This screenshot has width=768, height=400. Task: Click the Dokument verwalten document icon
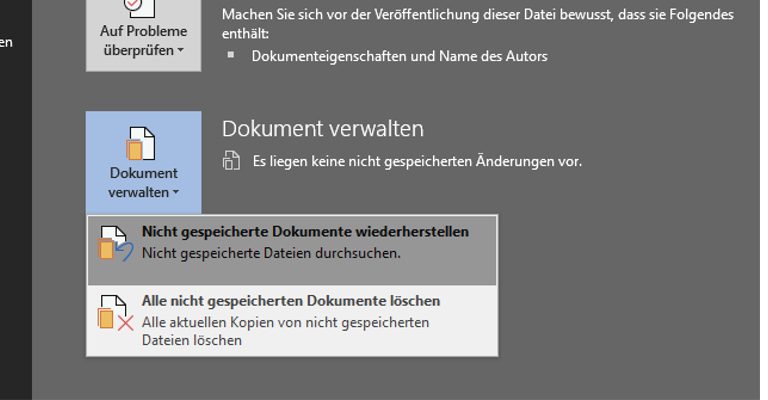(143, 143)
